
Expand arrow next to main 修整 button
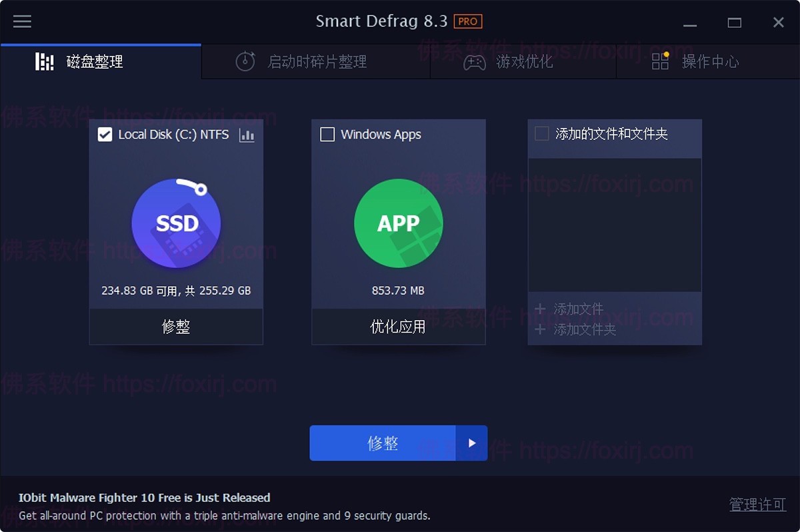click(472, 443)
